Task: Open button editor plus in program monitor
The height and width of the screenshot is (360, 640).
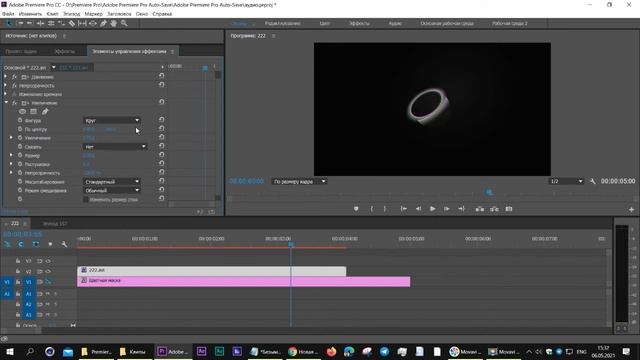Action: pos(631,209)
